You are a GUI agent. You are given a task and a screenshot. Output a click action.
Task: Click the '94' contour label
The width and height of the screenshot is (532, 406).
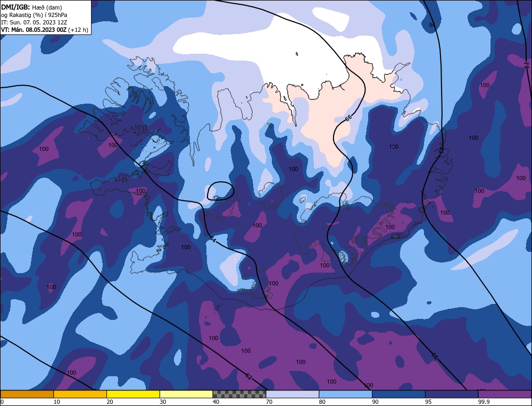click(432, 25)
